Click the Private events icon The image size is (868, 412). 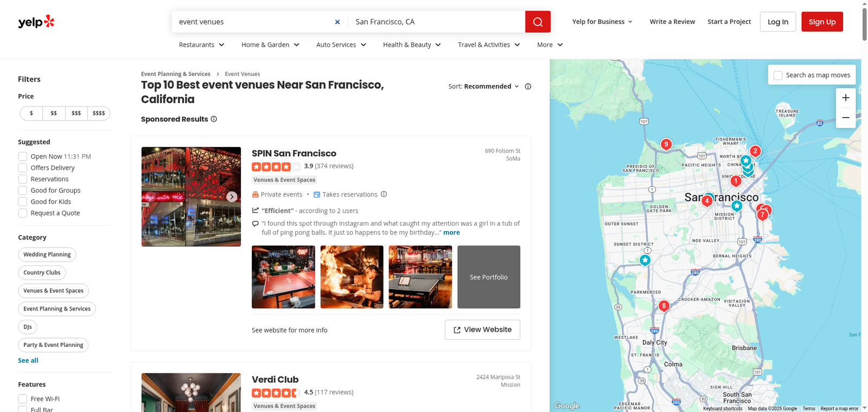255,194
